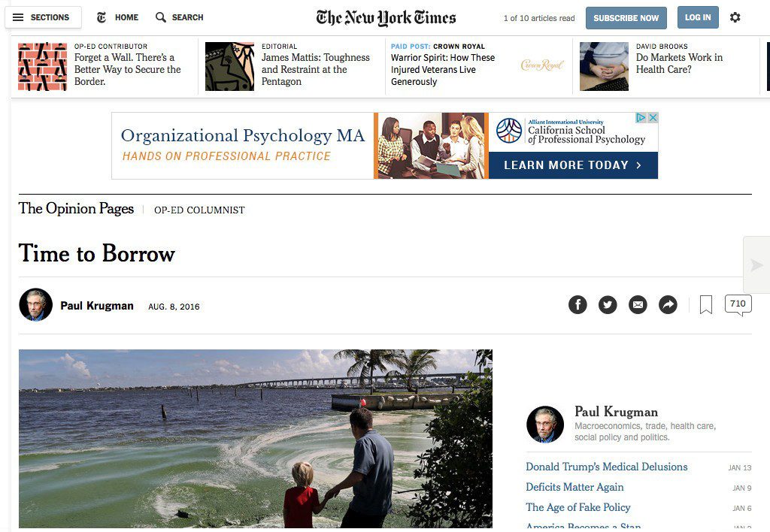Open the 'Deficits Matter Again' column link
This screenshot has height=532, width=770.
(x=574, y=487)
